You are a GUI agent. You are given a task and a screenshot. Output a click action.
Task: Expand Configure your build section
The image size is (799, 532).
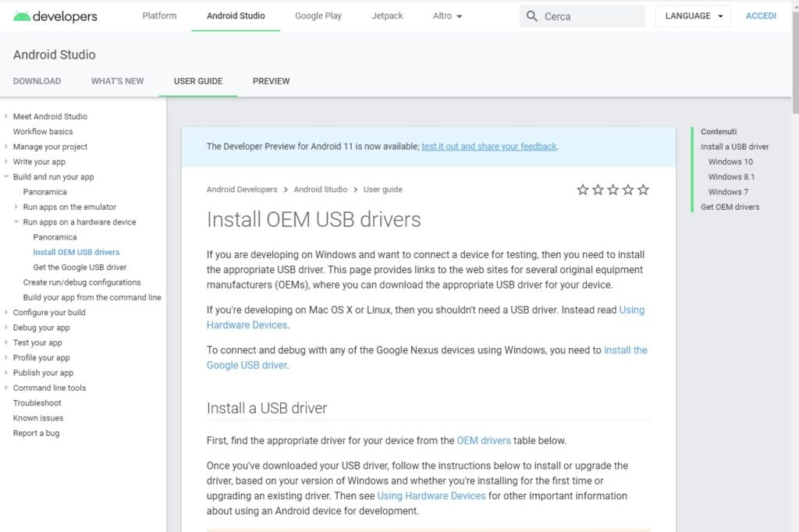(6, 312)
